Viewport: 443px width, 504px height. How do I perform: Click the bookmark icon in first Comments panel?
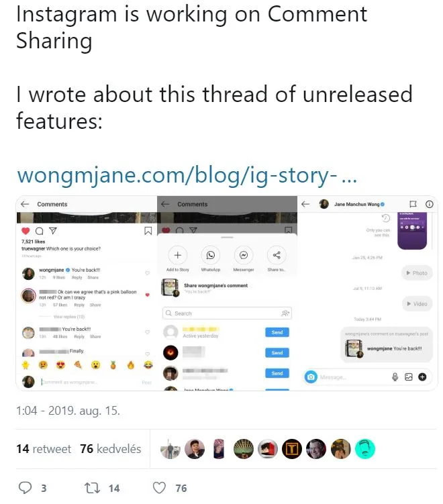point(148,231)
